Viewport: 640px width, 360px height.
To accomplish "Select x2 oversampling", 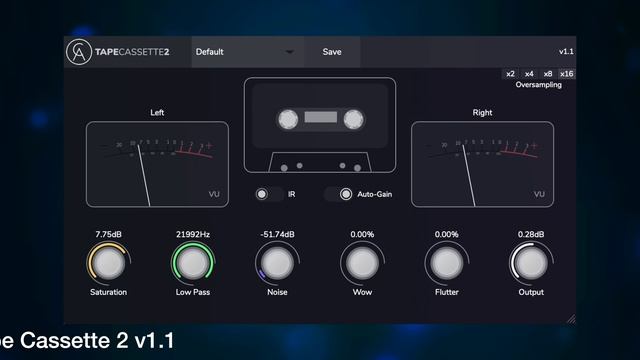I will [510, 74].
